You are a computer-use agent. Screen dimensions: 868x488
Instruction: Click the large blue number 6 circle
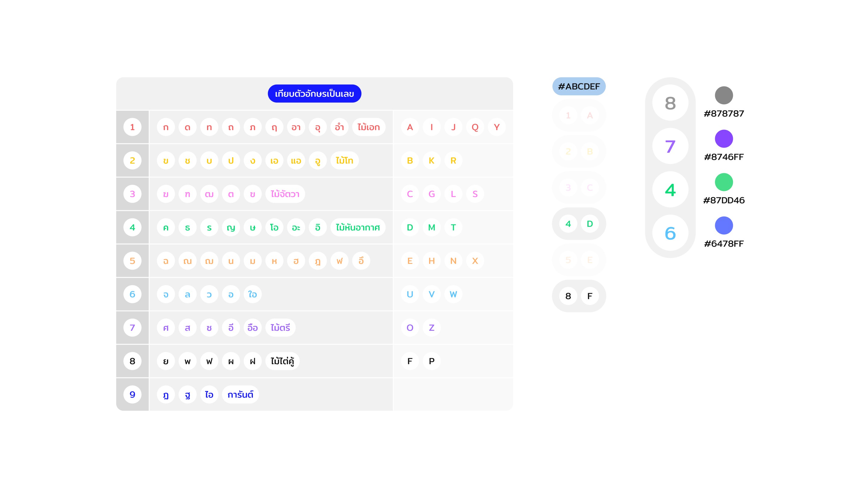pyautogui.click(x=670, y=233)
